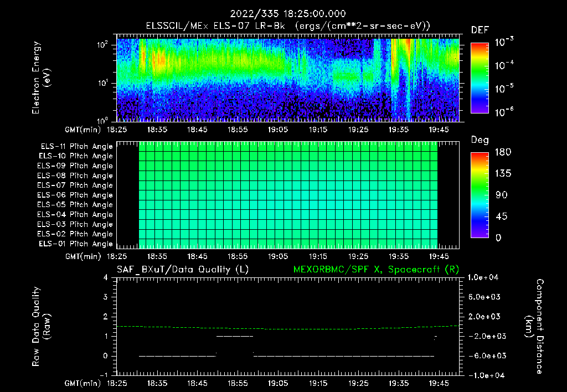567x392 pixels.
Task: Select the ELS-06 Pitch Angle row label
Action: click(75, 195)
